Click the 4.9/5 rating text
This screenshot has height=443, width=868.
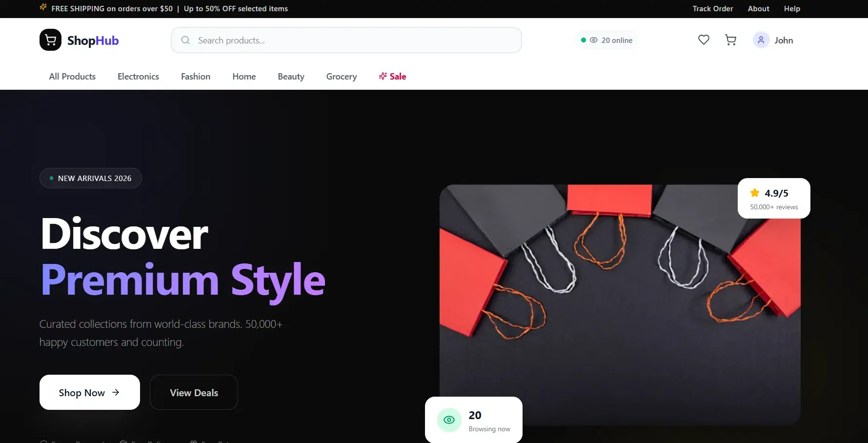(x=776, y=193)
